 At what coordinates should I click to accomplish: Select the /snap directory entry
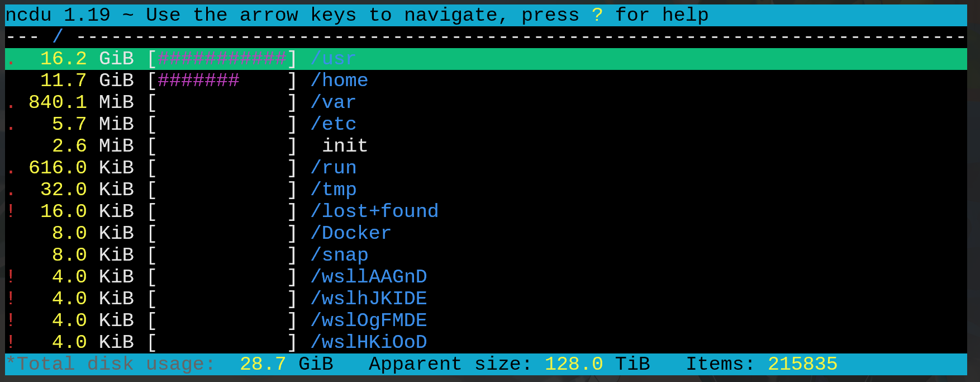click(x=339, y=255)
